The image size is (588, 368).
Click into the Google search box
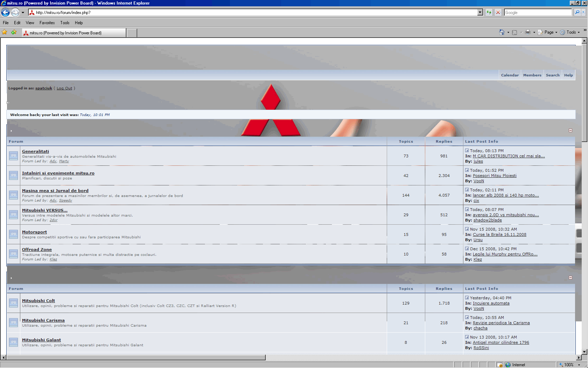[538, 13]
